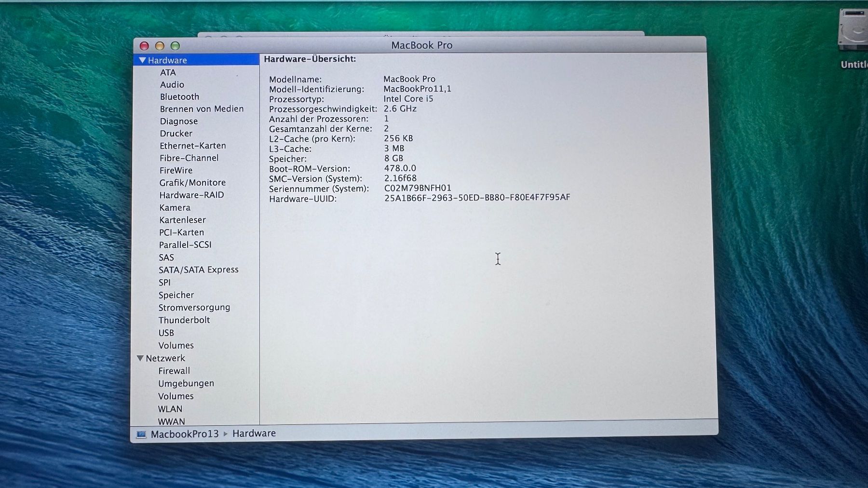Click Hardware in the path bar

254,434
